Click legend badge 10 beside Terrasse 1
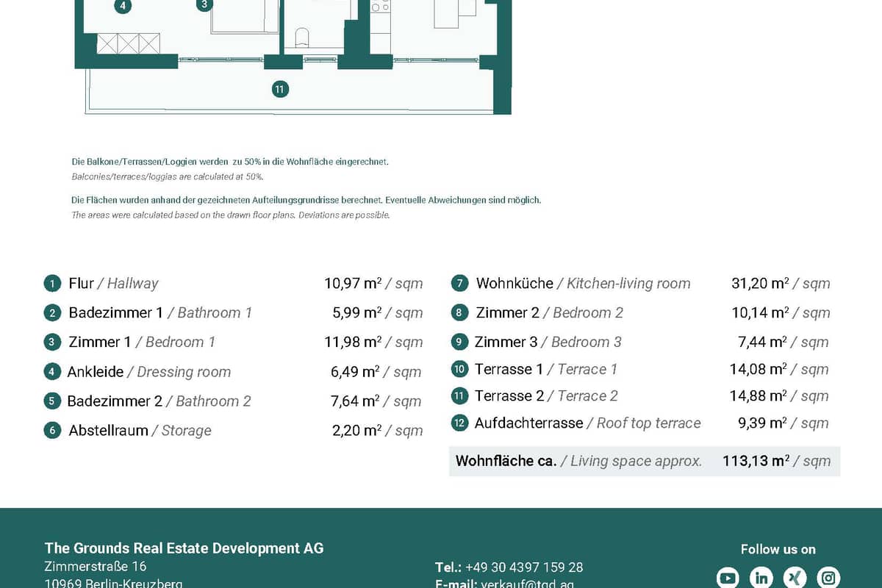 tap(459, 370)
